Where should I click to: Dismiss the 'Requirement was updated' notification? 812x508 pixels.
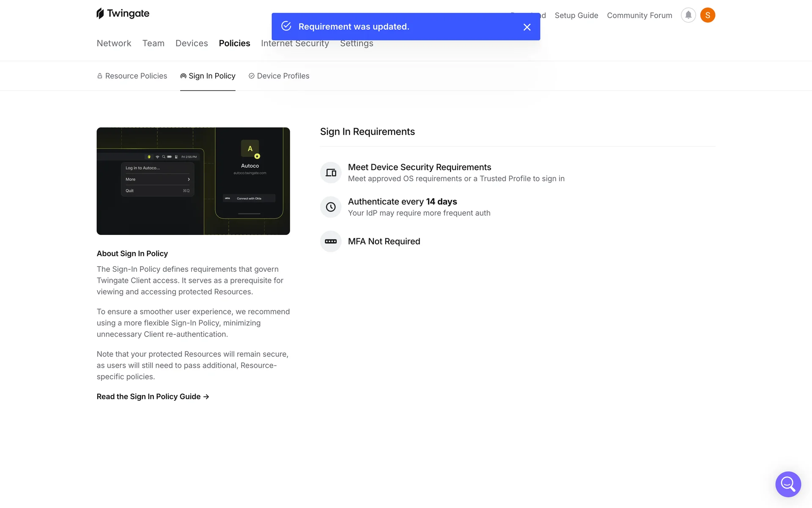pos(527,27)
